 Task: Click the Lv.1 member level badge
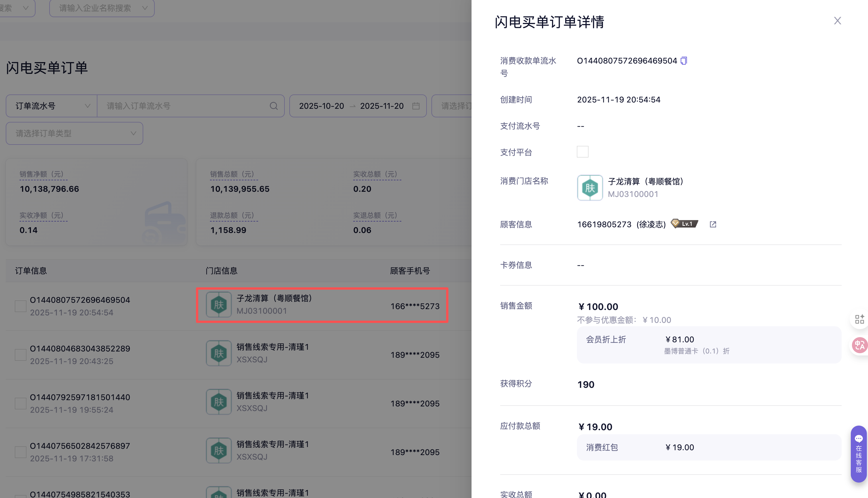tap(685, 224)
